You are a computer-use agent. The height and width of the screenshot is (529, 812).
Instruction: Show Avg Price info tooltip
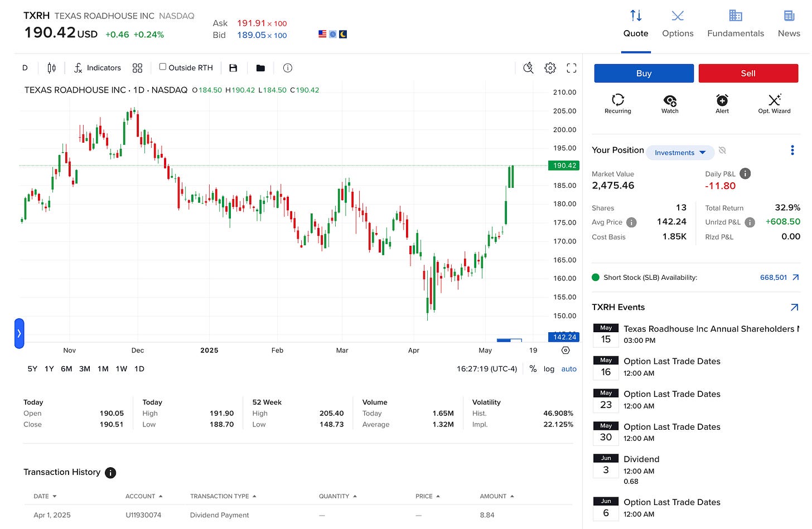point(631,222)
